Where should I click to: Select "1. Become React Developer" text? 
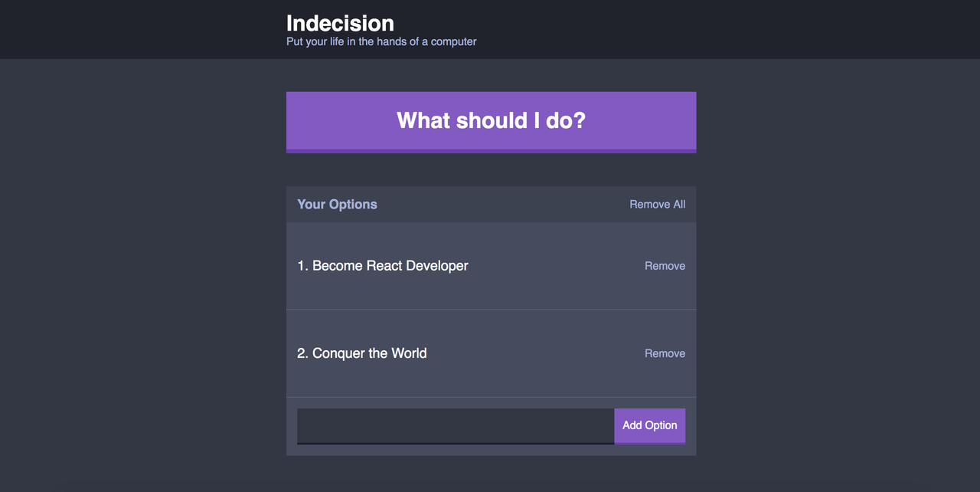tap(383, 266)
